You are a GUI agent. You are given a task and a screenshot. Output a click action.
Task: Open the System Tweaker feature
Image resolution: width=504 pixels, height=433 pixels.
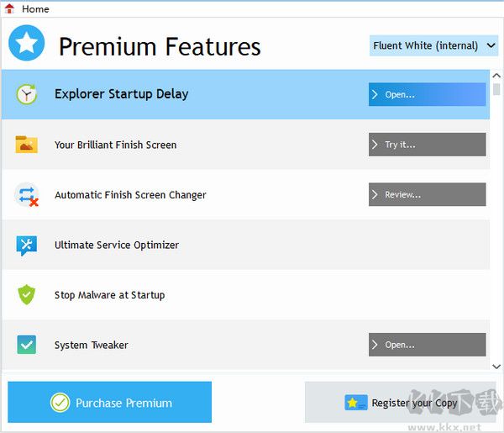(427, 345)
